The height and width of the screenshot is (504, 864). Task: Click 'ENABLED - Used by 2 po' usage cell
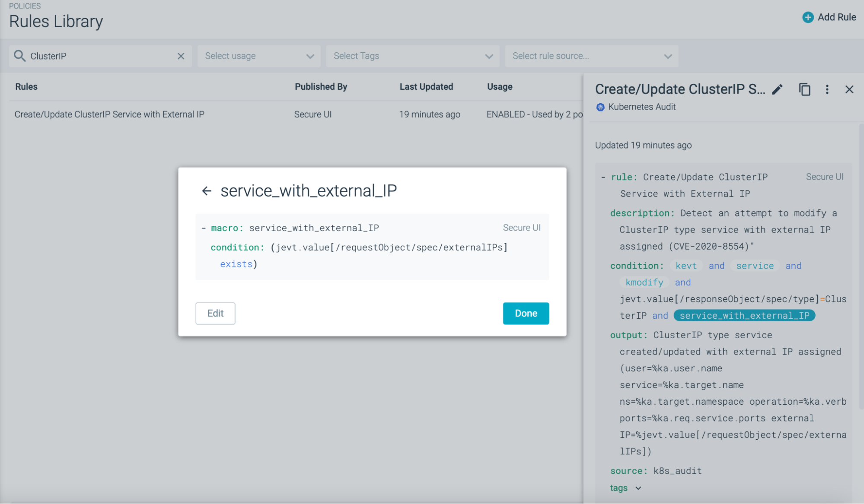pyautogui.click(x=535, y=114)
